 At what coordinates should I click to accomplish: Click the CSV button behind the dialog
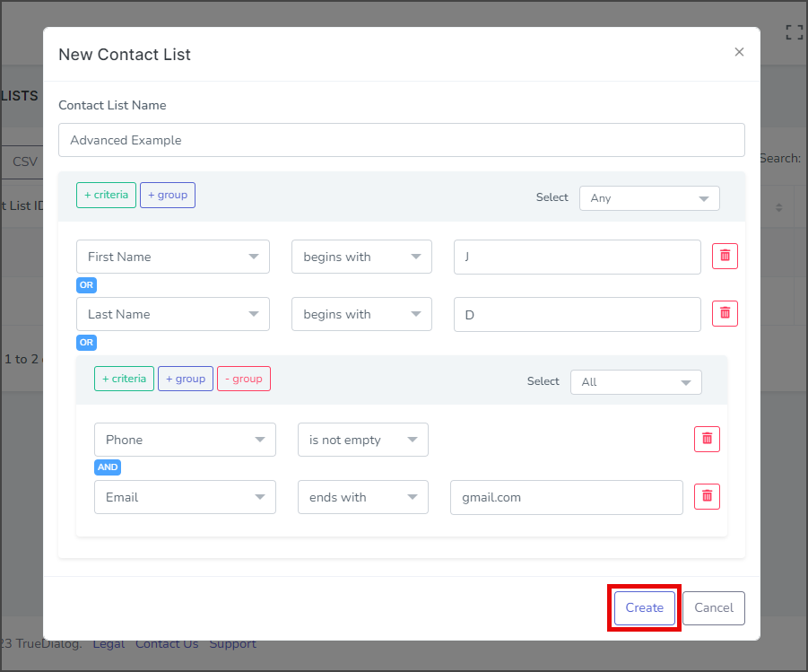pyautogui.click(x=23, y=161)
